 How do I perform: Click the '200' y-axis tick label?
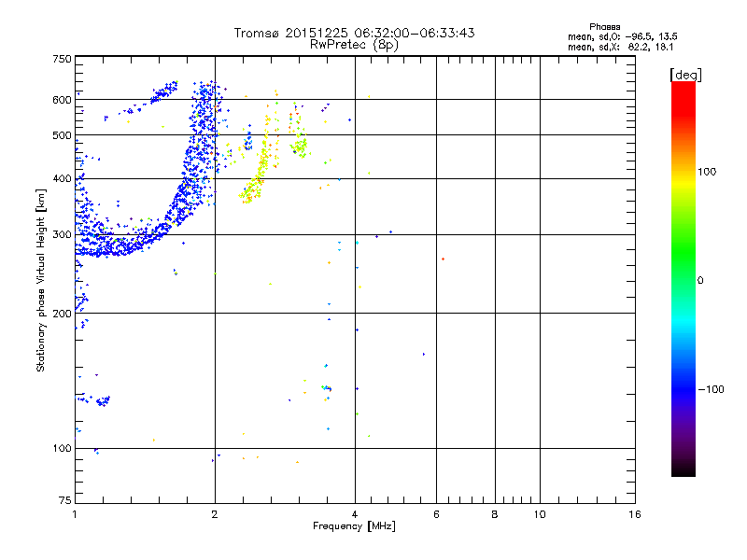(x=62, y=314)
